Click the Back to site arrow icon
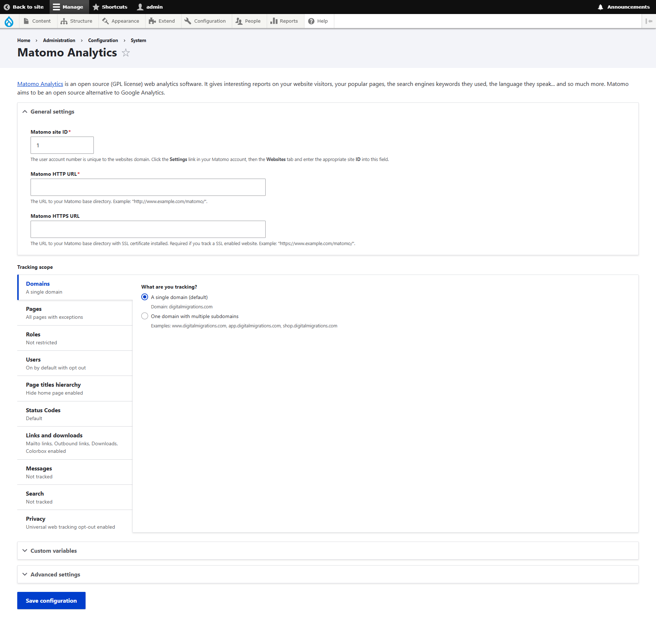 click(x=7, y=7)
